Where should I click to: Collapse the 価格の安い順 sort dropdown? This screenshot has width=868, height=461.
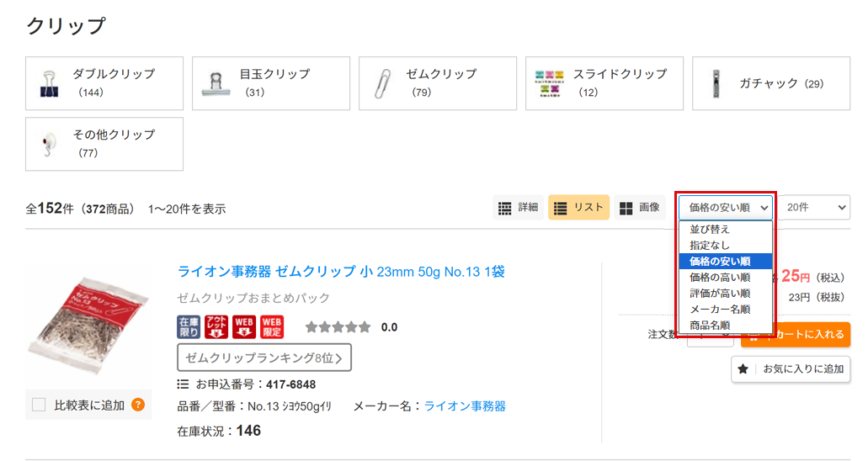click(726, 208)
